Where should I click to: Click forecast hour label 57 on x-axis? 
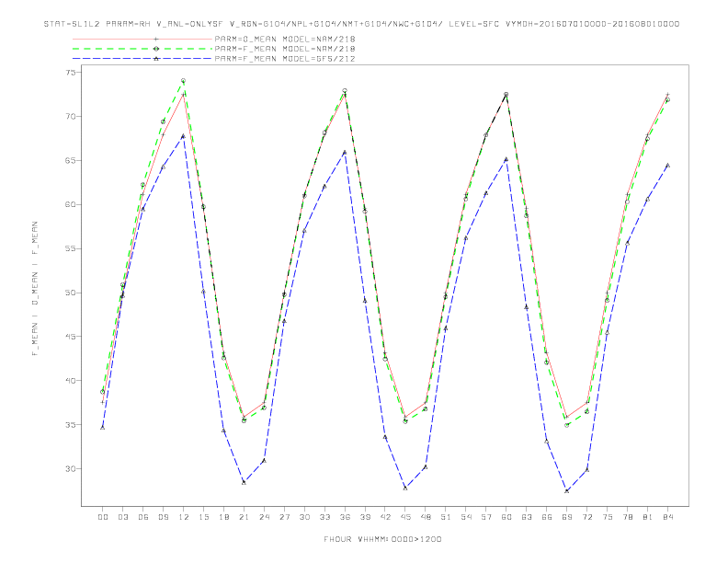[486, 517]
